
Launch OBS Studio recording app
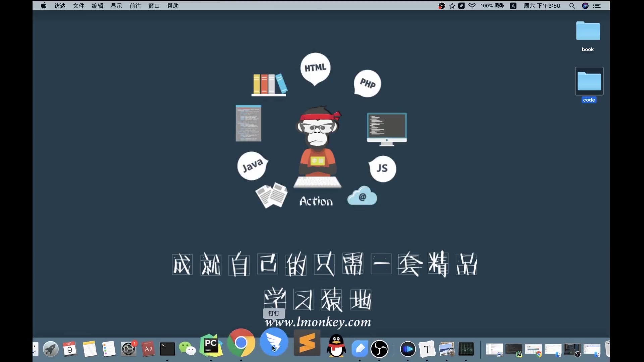379,349
